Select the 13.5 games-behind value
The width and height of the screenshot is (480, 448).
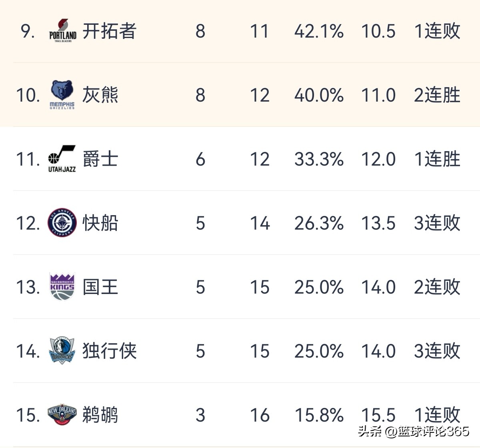tap(378, 223)
